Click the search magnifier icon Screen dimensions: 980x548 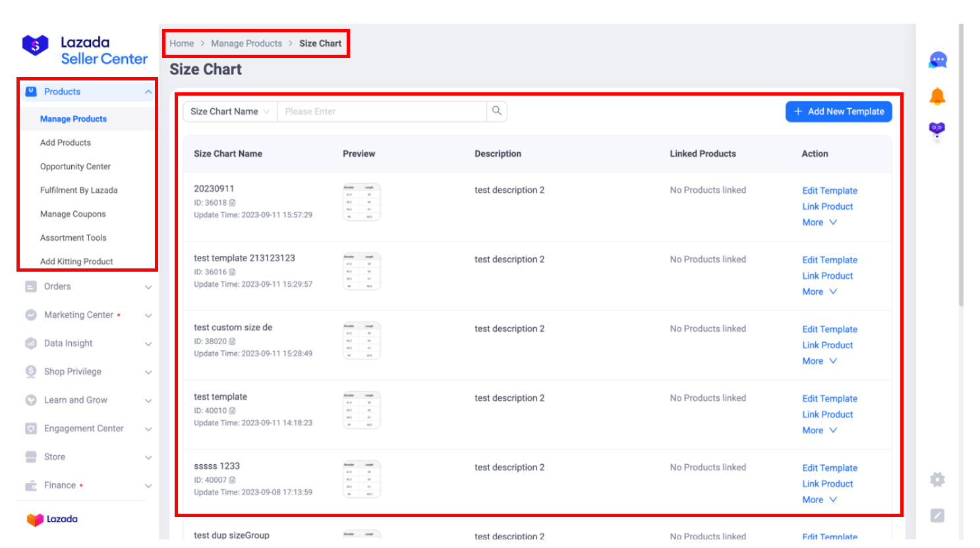(496, 111)
